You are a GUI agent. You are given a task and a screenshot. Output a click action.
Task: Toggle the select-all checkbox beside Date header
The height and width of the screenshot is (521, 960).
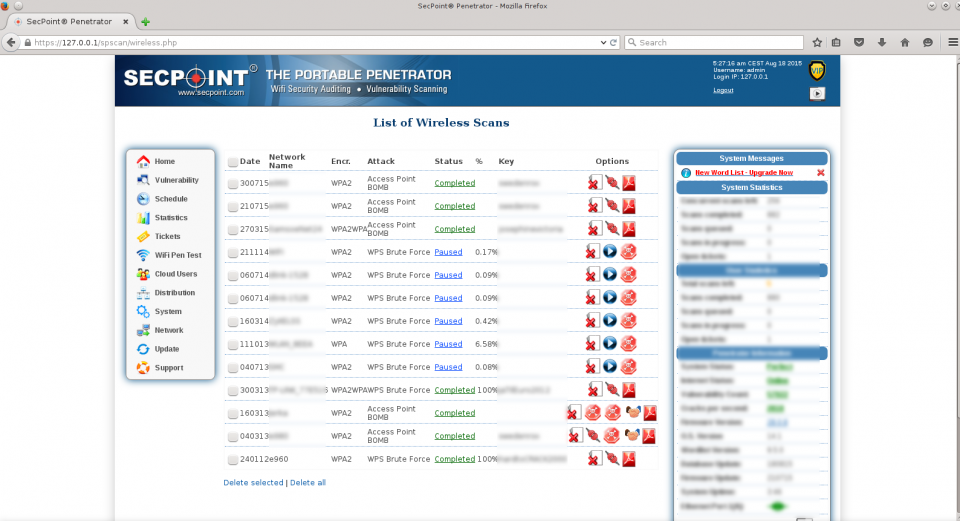click(233, 162)
